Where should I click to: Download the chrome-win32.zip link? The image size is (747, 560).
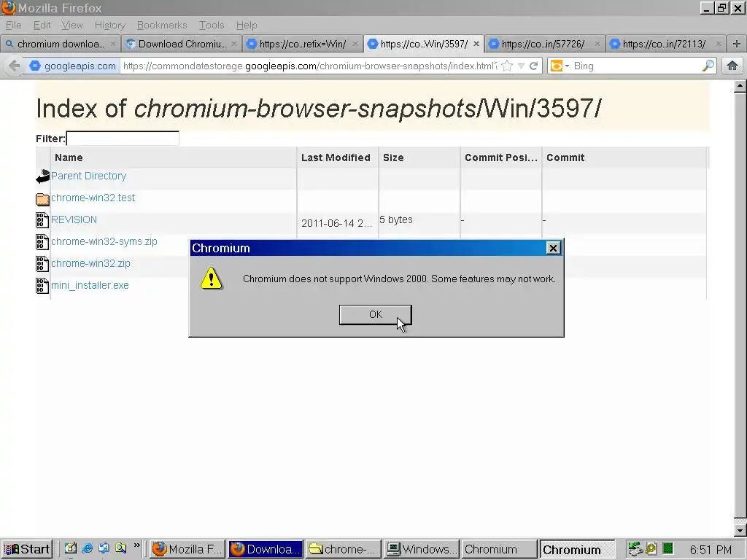pyautogui.click(x=90, y=263)
